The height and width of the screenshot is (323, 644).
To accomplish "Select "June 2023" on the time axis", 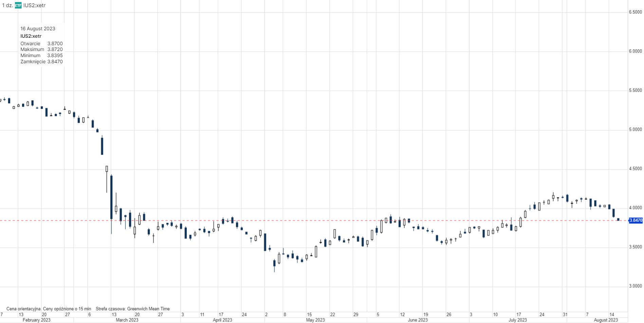I will coord(418,320).
